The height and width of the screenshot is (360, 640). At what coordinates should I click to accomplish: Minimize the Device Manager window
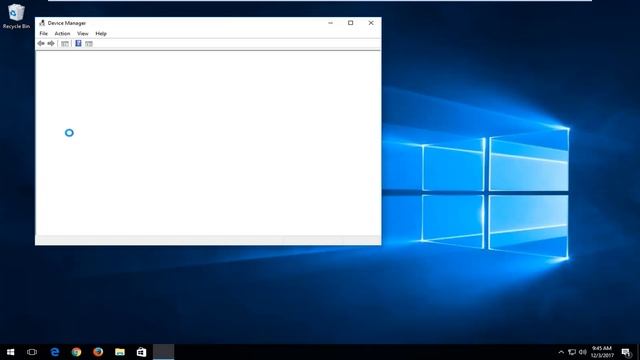(x=331, y=23)
